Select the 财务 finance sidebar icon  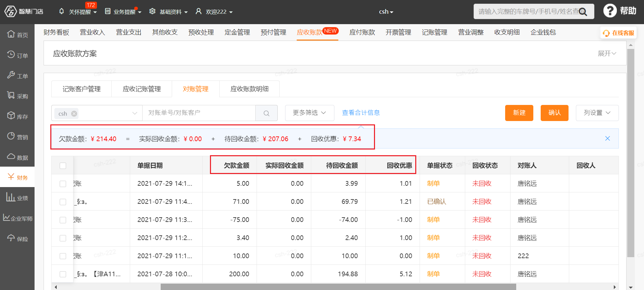[x=11, y=177]
